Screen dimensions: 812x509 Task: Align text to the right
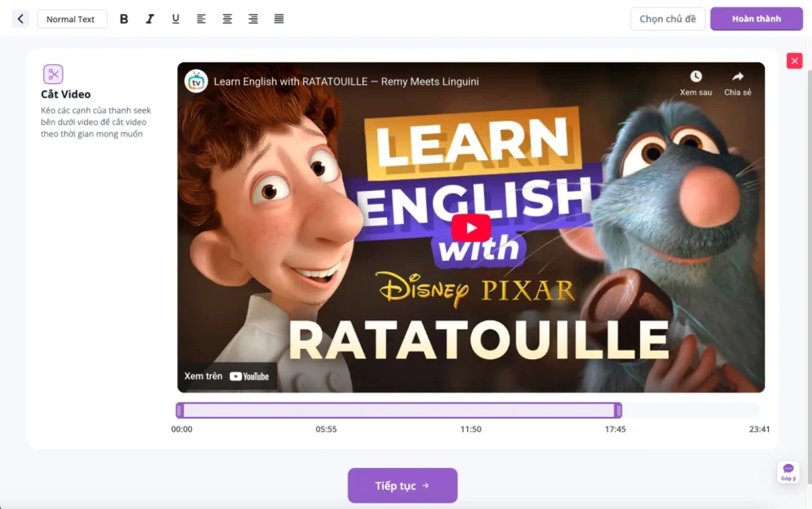[253, 18]
